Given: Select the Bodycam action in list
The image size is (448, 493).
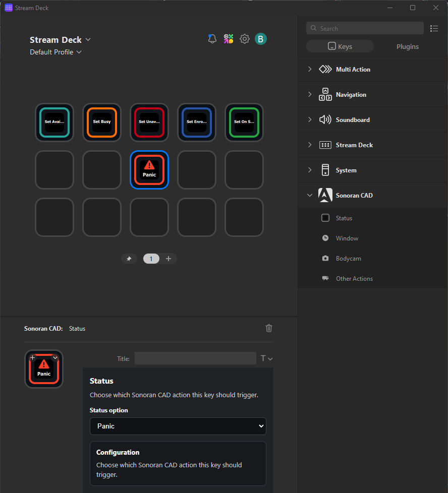Looking at the screenshot, I should click(x=348, y=259).
